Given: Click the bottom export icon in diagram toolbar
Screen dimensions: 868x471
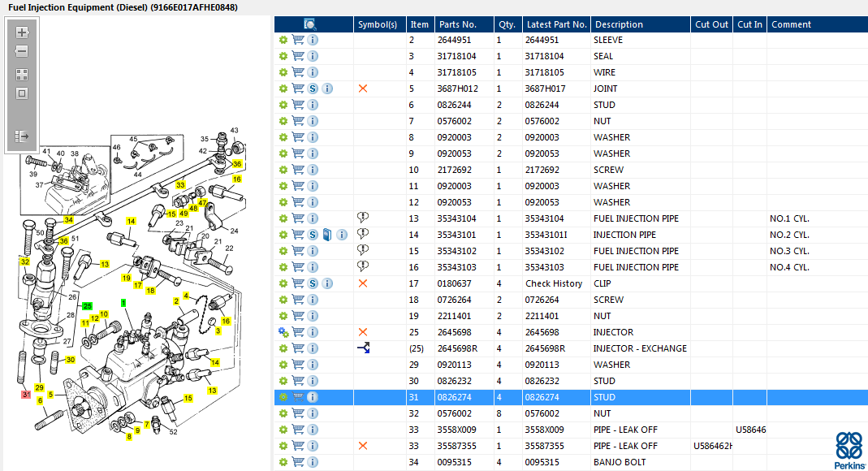Looking at the screenshot, I should pos(22,136).
